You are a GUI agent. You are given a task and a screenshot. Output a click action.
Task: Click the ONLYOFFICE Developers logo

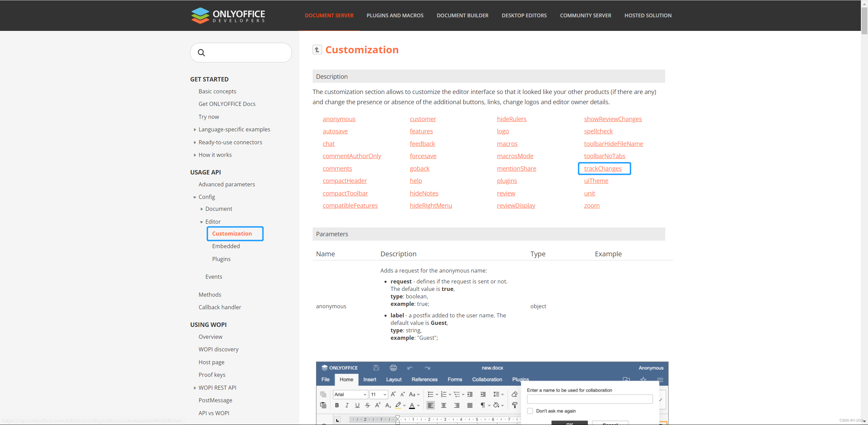(228, 15)
